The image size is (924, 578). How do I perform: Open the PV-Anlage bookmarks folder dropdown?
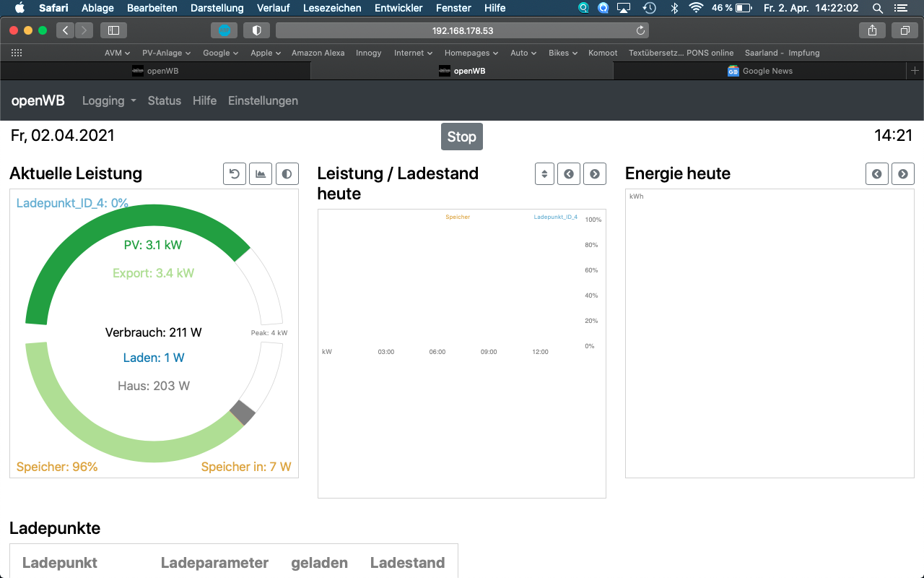(x=166, y=53)
